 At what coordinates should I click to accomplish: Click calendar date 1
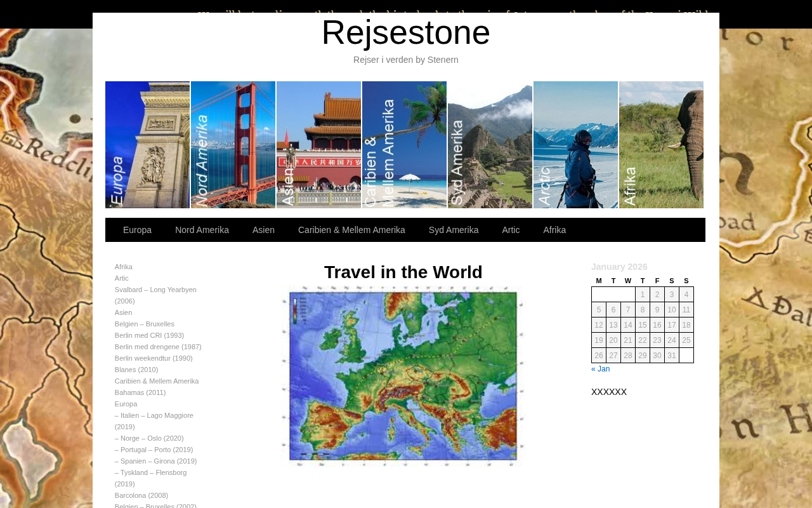coord(643,295)
